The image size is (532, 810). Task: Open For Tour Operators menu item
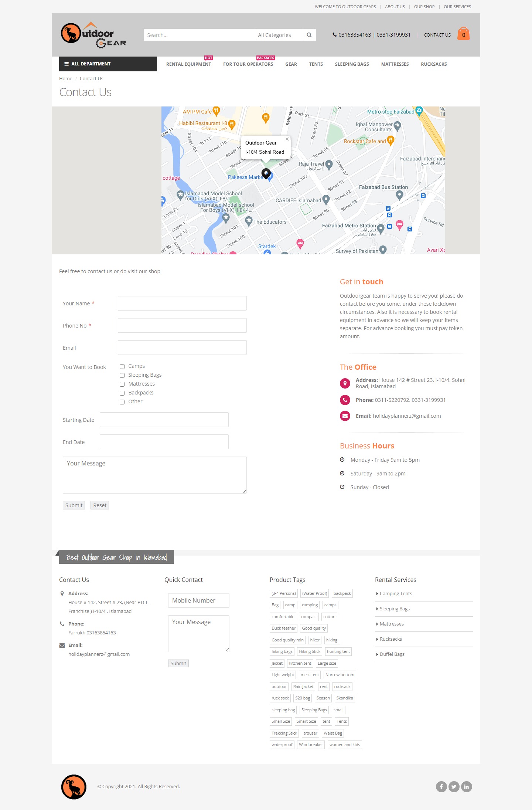coord(248,64)
